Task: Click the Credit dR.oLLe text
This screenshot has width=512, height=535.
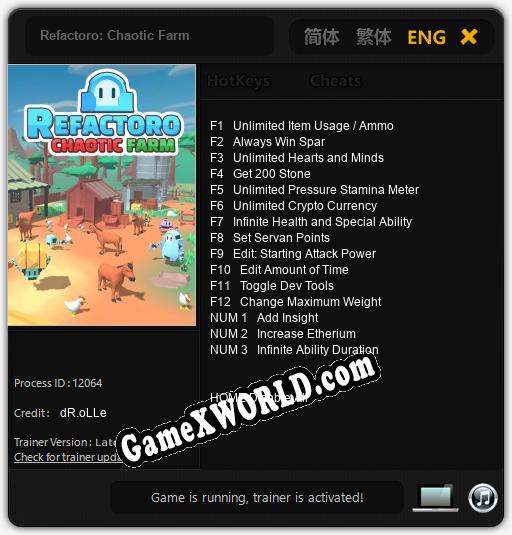Action: 60,413
